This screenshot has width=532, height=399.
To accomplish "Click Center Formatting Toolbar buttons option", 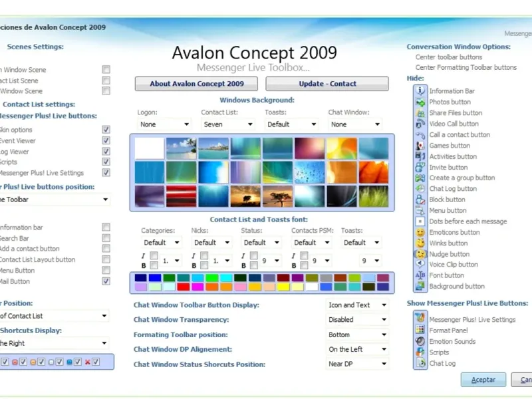I will point(466,67).
